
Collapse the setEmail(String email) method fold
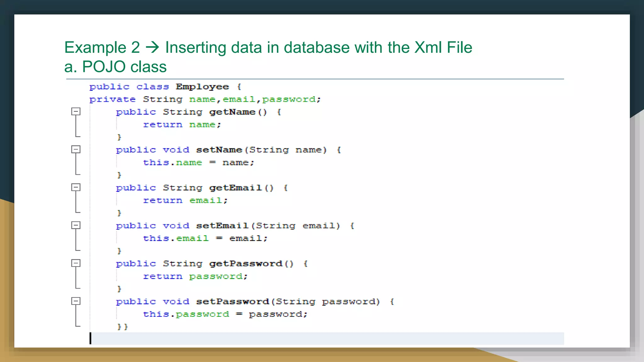tap(76, 225)
